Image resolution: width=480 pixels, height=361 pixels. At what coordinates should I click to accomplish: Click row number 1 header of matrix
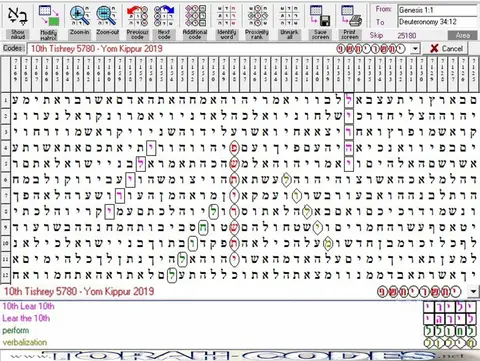pos(5,100)
